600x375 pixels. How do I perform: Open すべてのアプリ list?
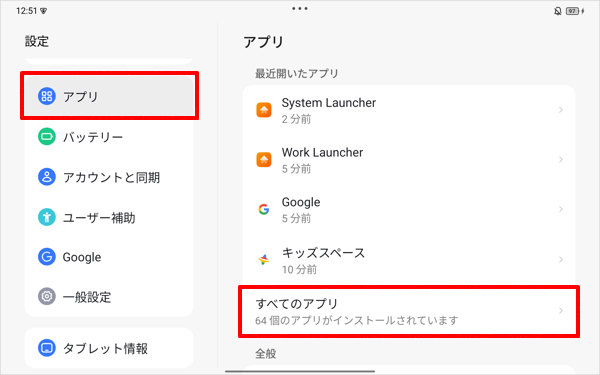coord(409,311)
